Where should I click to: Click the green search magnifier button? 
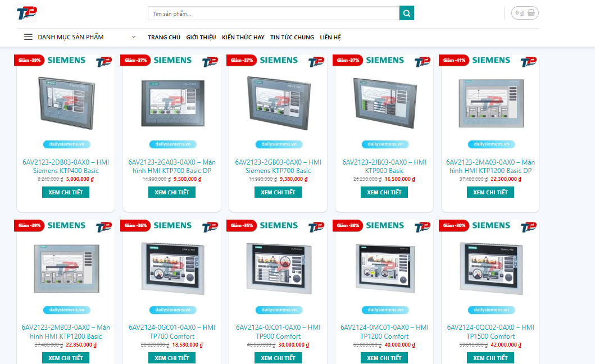coord(406,13)
